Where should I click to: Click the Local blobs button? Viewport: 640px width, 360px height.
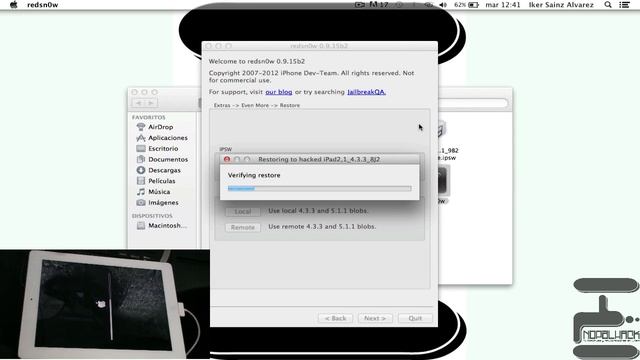pyautogui.click(x=242, y=211)
